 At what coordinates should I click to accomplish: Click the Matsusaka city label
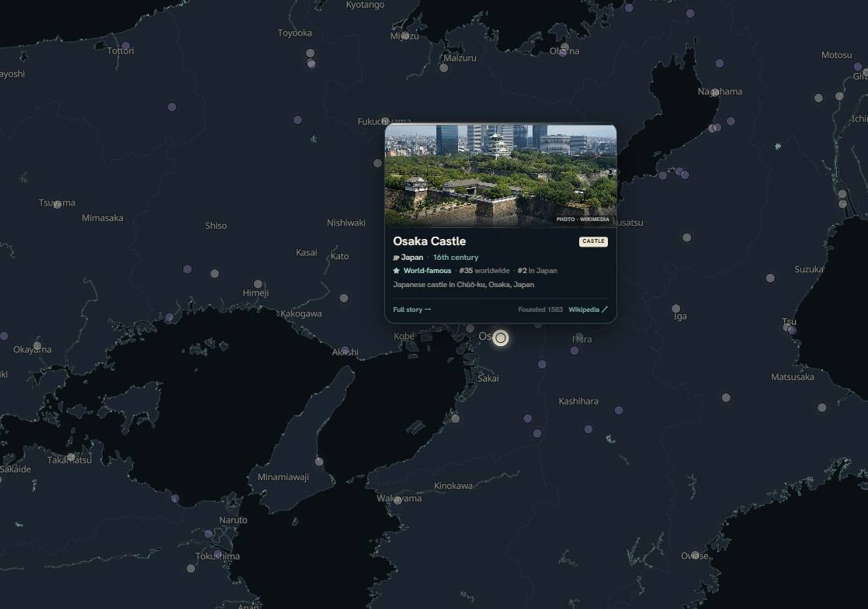[x=792, y=377]
